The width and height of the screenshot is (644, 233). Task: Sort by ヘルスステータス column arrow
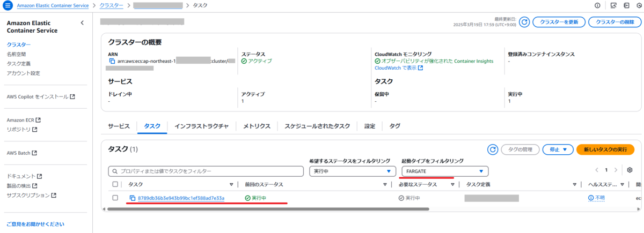pos(623,184)
